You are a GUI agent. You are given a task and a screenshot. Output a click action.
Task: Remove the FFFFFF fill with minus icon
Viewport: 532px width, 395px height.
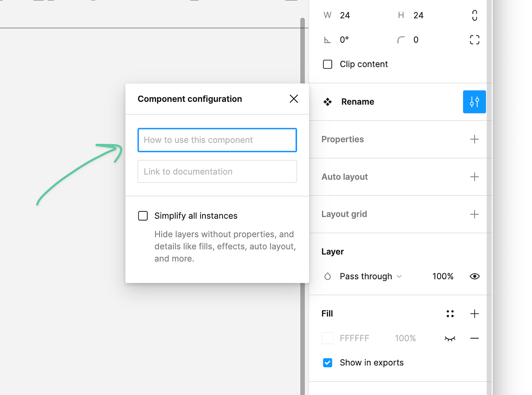(x=474, y=338)
